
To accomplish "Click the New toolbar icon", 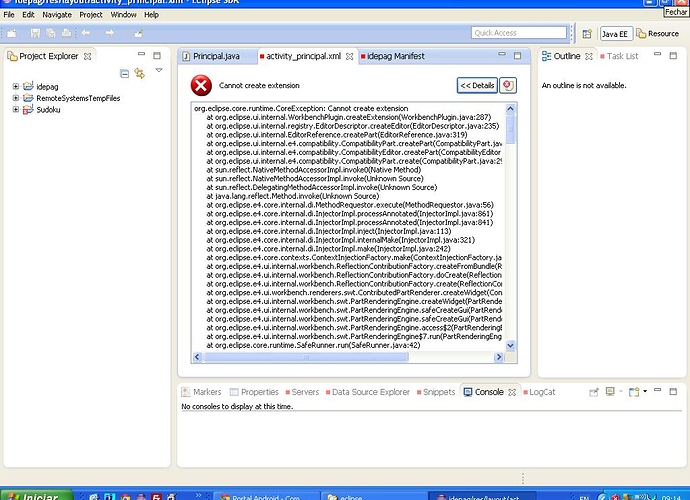I will 11,33.
